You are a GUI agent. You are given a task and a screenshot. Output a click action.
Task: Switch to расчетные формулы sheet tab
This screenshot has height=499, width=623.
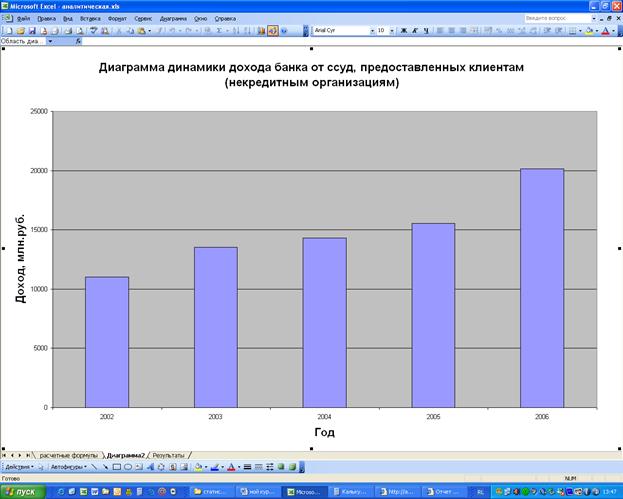pyautogui.click(x=68, y=455)
